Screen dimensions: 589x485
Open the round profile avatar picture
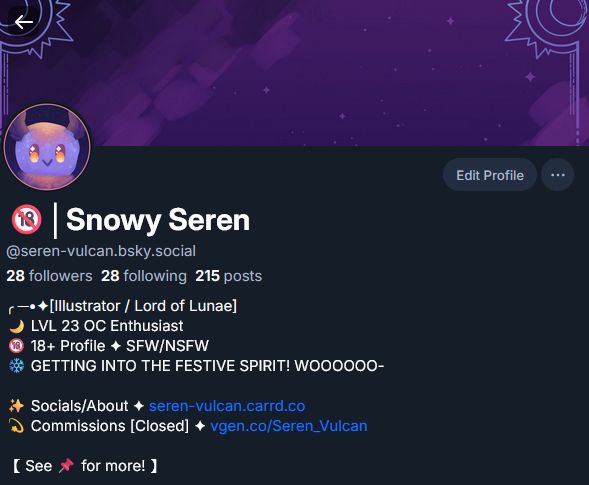47,147
